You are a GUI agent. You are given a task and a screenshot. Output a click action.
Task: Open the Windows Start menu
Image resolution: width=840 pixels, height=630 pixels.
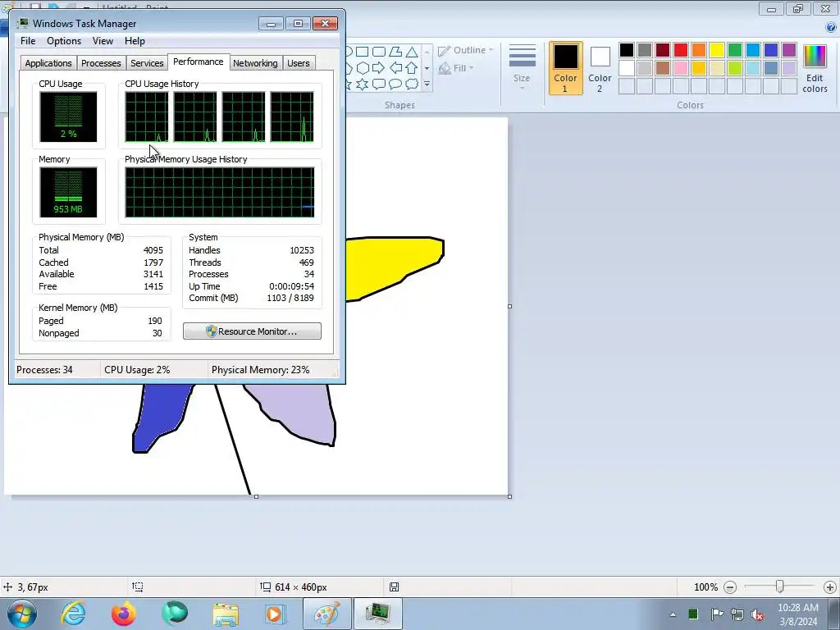[22, 614]
